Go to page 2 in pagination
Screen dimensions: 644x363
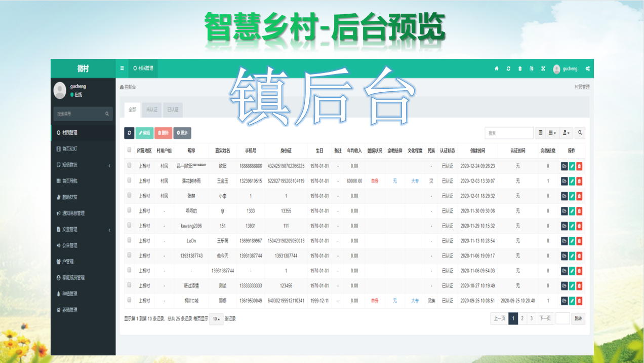pos(522,318)
